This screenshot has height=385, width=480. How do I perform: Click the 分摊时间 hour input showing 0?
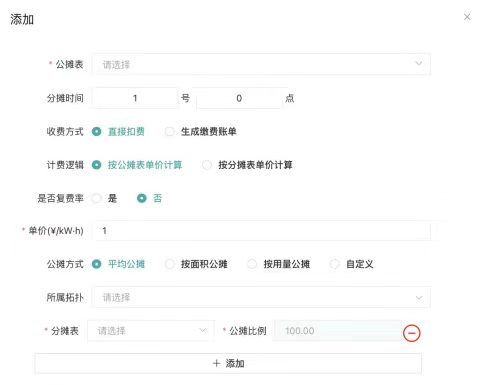(239, 98)
